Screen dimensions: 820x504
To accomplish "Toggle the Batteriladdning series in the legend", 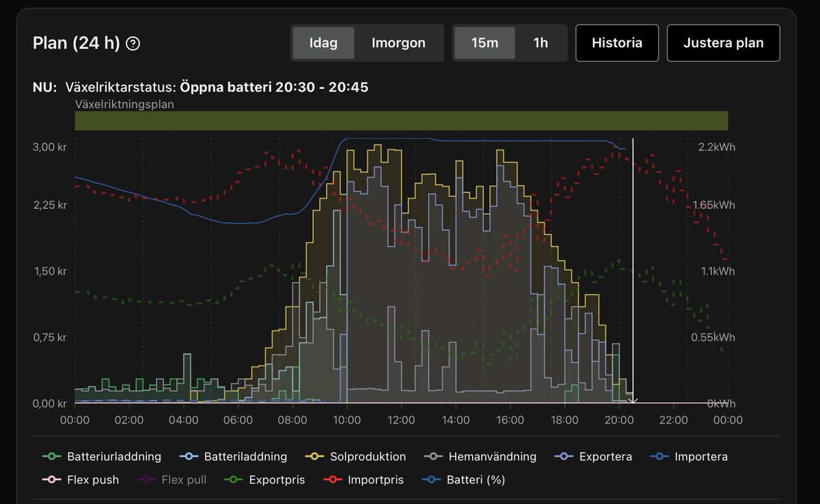I will [x=232, y=457].
